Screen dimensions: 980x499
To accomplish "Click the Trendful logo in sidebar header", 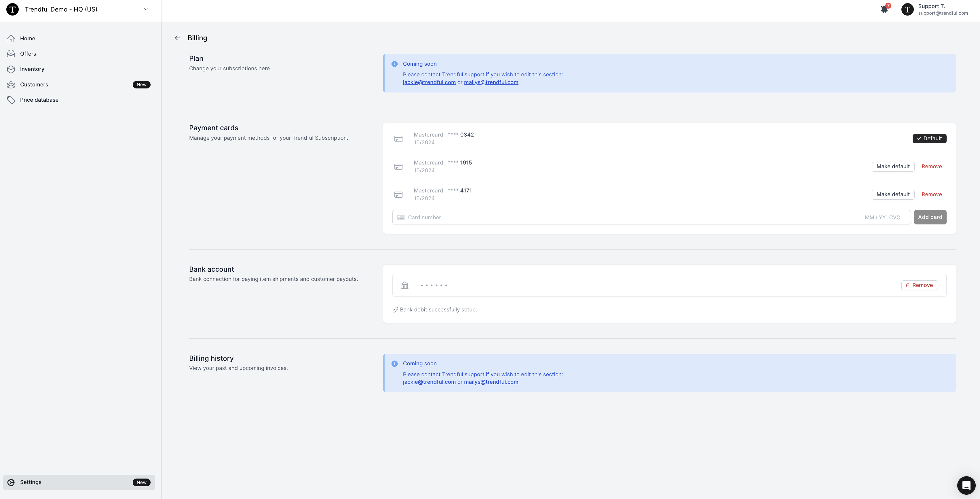I will pyautogui.click(x=13, y=9).
